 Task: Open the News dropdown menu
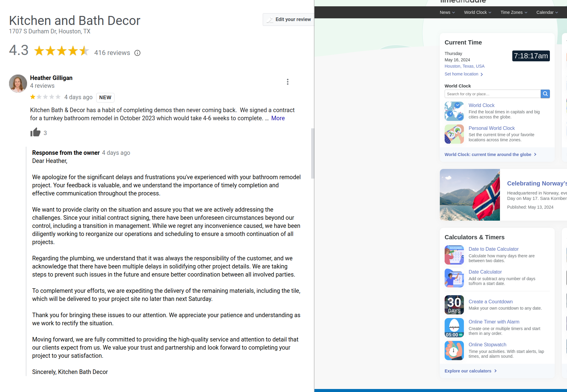point(447,12)
